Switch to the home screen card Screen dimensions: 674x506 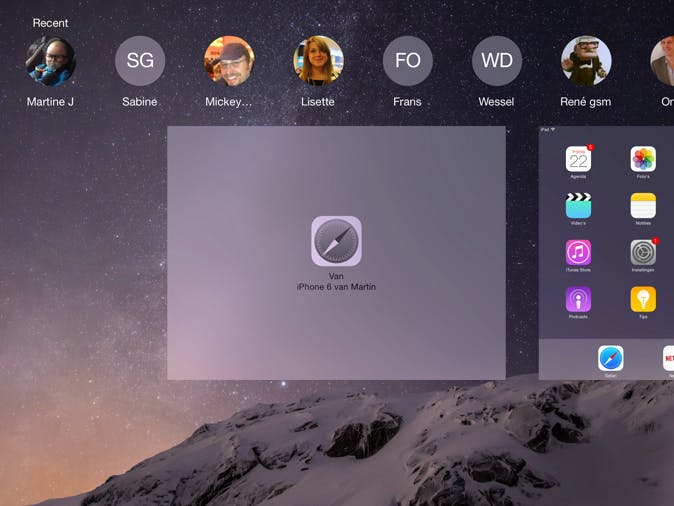tap(606, 253)
